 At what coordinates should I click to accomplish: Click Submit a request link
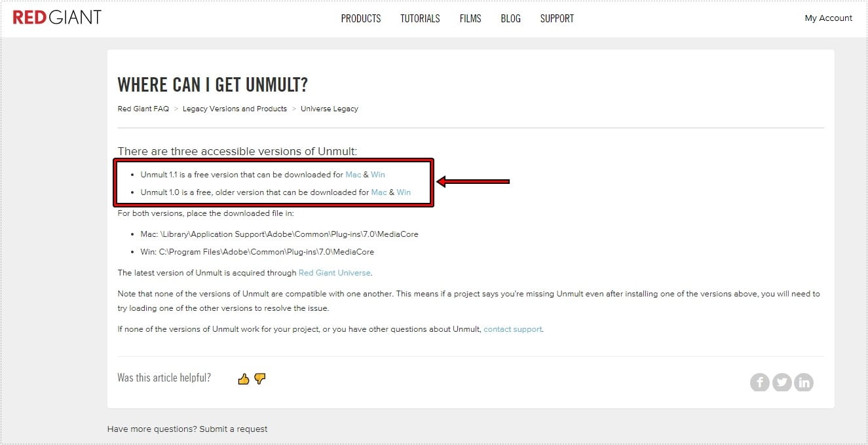pos(233,429)
